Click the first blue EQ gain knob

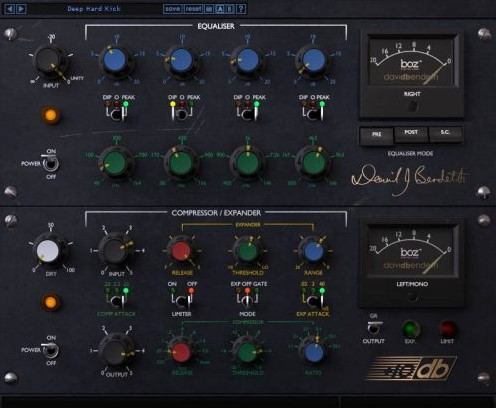pyautogui.click(x=115, y=60)
